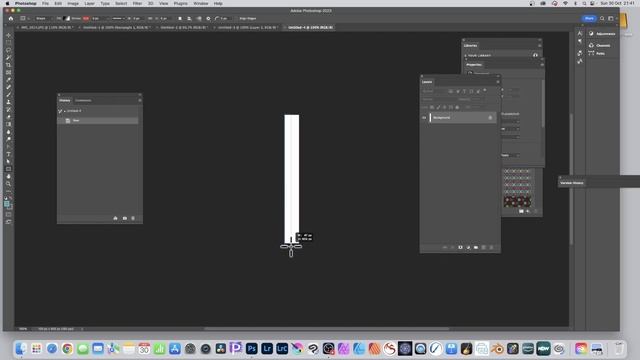This screenshot has width=640, height=360.
Task: Add layer mask in Layers panel
Action: [x=460, y=247]
